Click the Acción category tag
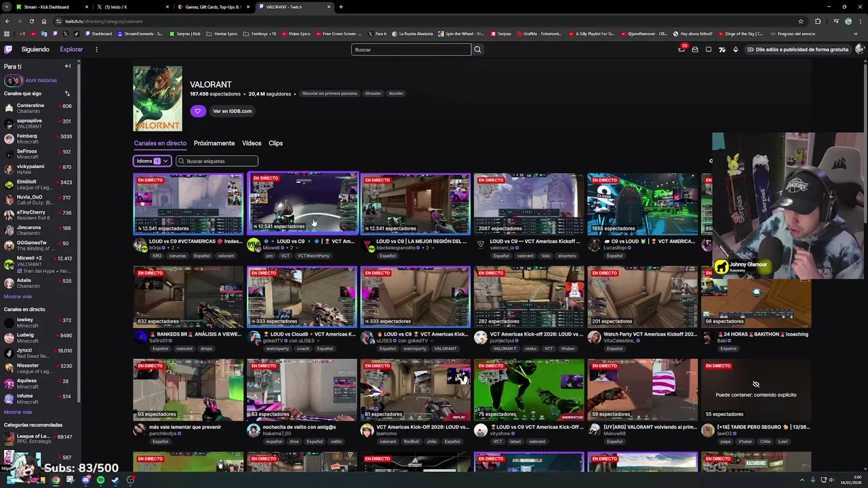The width and height of the screenshot is (868, 488). pos(396,94)
